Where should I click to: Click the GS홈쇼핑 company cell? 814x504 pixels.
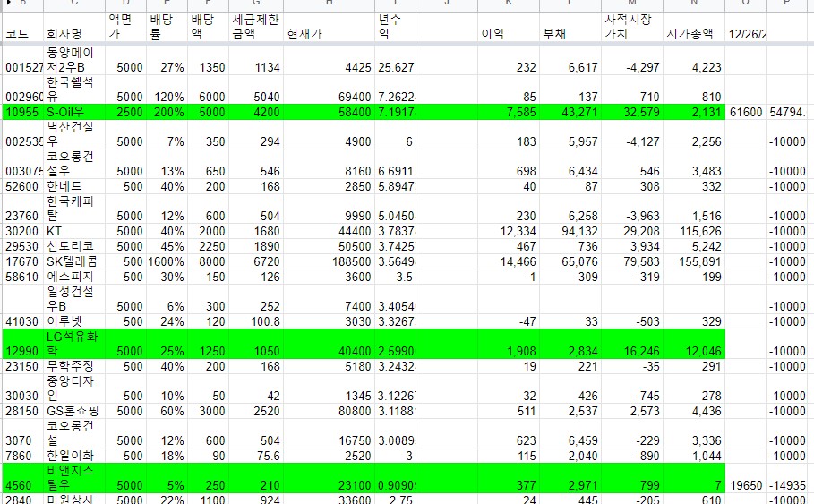74,411
